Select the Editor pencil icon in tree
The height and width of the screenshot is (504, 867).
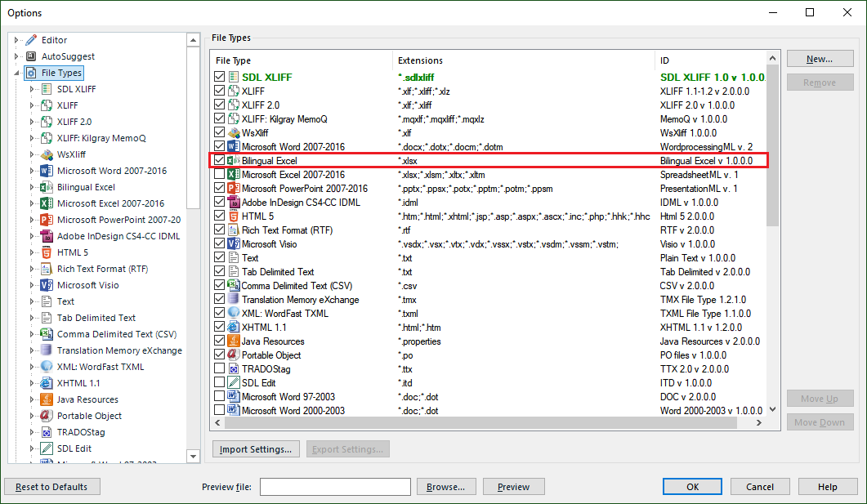click(32, 40)
